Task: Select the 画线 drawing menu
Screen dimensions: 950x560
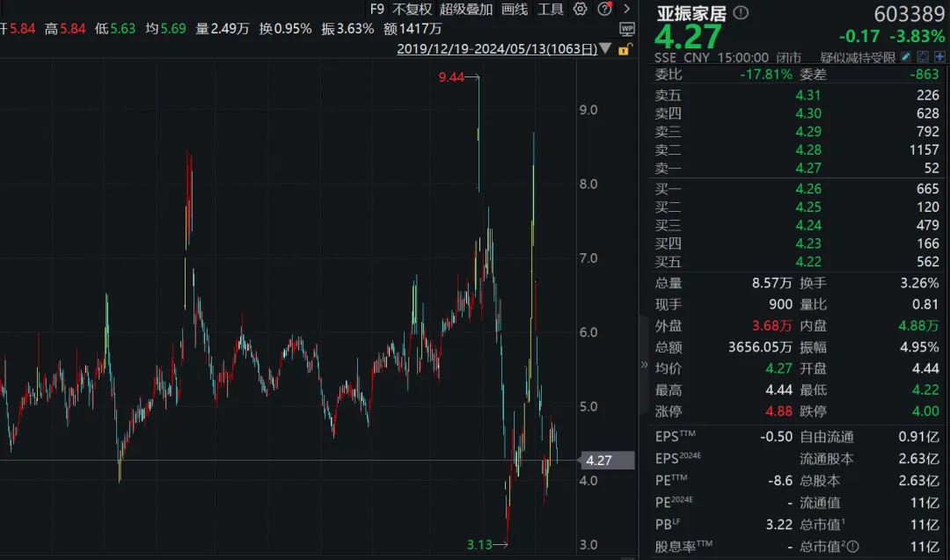Action: point(515,9)
